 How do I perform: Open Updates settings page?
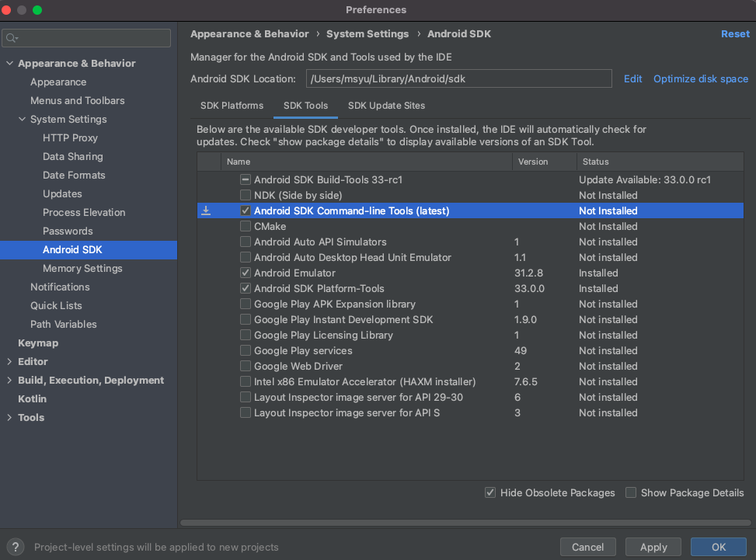pyautogui.click(x=62, y=193)
